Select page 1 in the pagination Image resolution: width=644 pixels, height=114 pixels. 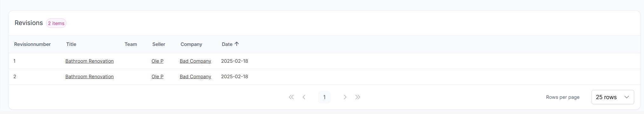point(324,97)
